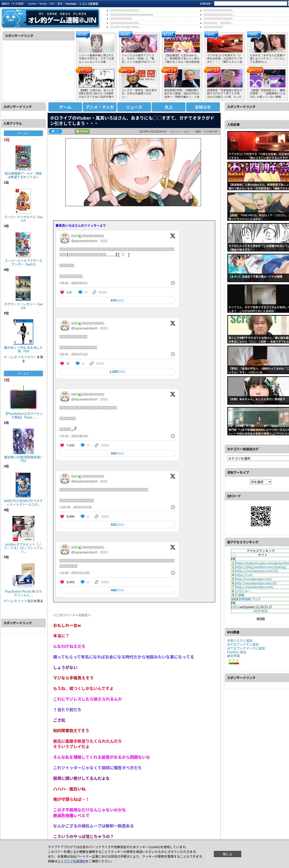Viewport: 289px width, 868px height.
Task: Like the tweet showing the 2万 heart count
Action: coord(62,363)
